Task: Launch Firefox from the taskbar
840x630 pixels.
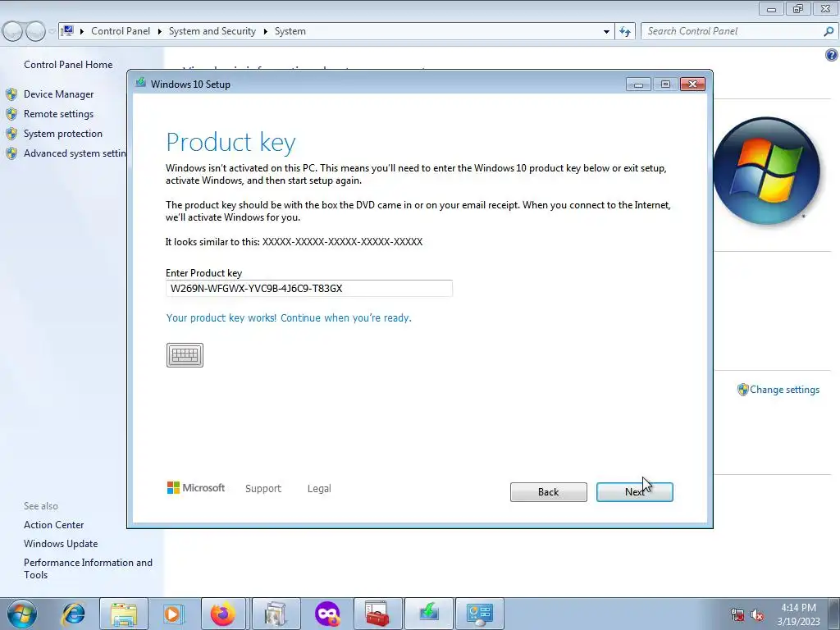Action: tap(223, 614)
